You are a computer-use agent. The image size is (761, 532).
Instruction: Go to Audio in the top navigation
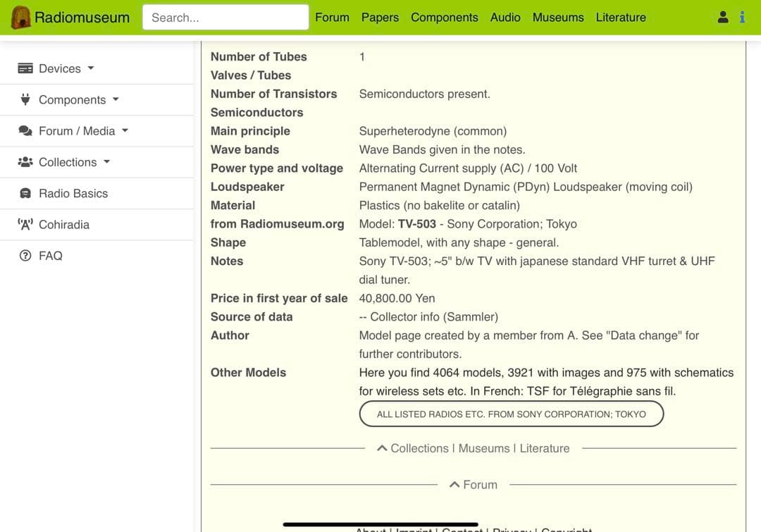505,18
